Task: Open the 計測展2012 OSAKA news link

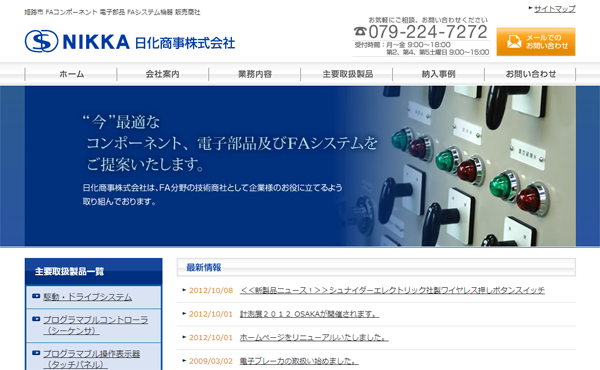Action: coord(309,314)
